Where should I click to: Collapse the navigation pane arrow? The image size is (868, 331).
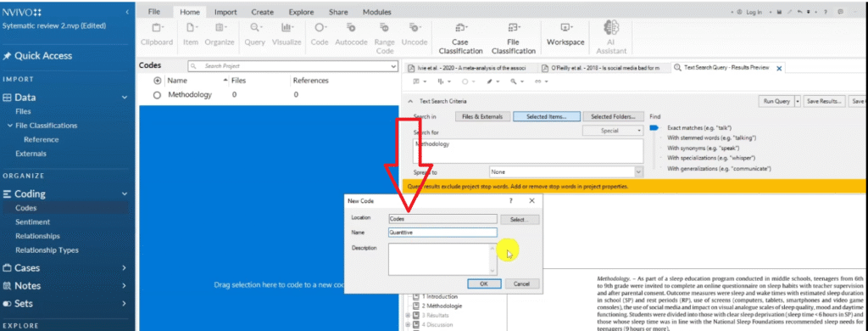pos(127,12)
